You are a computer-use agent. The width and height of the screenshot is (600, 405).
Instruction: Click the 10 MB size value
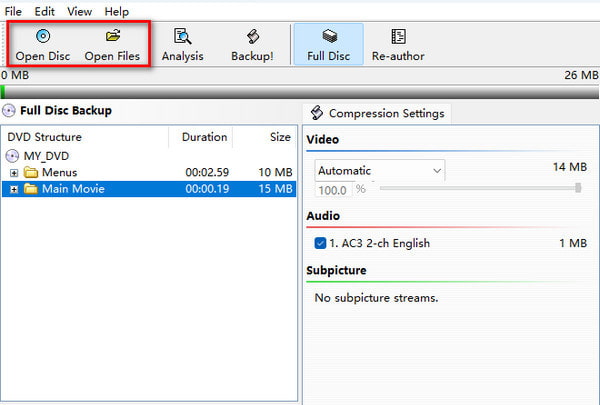coord(275,173)
